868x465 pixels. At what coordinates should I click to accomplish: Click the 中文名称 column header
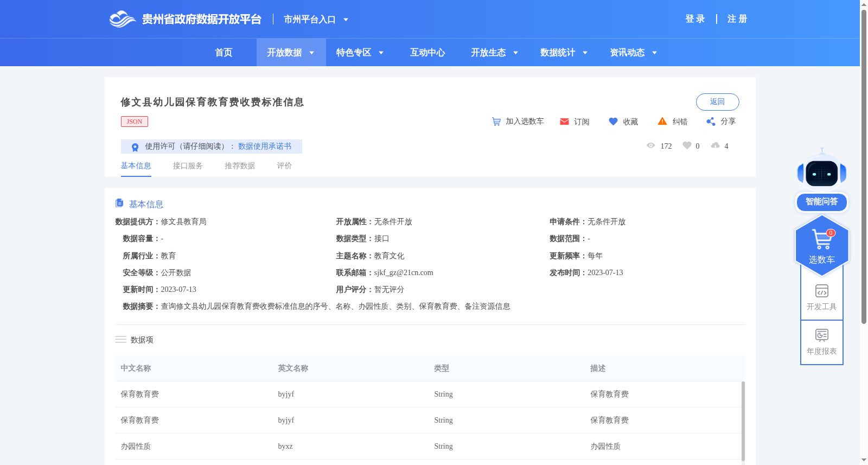tap(136, 368)
